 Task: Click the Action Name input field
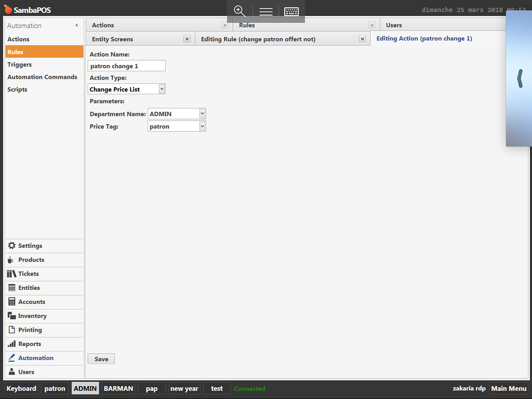tap(126, 65)
